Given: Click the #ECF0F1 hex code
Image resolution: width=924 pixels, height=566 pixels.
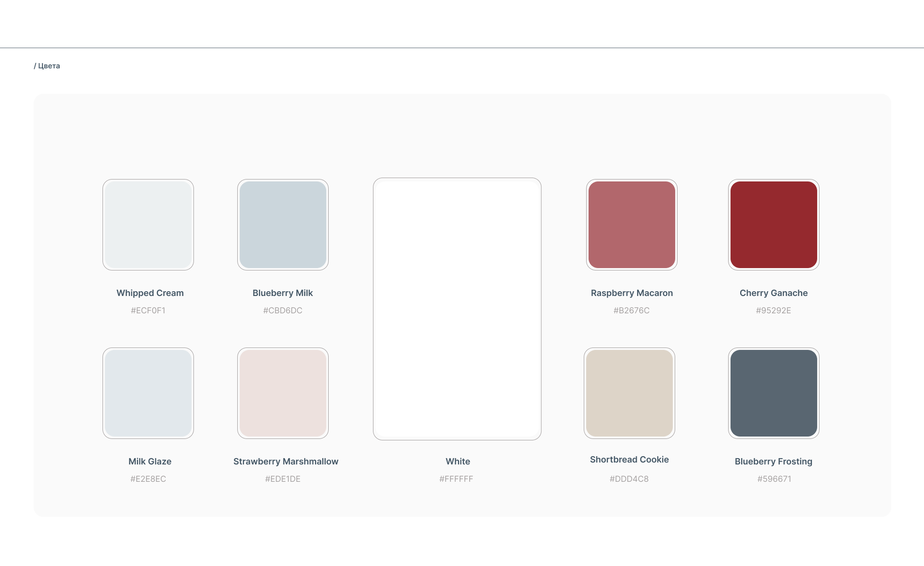Looking at the screenshot, I should click(148, 310).
